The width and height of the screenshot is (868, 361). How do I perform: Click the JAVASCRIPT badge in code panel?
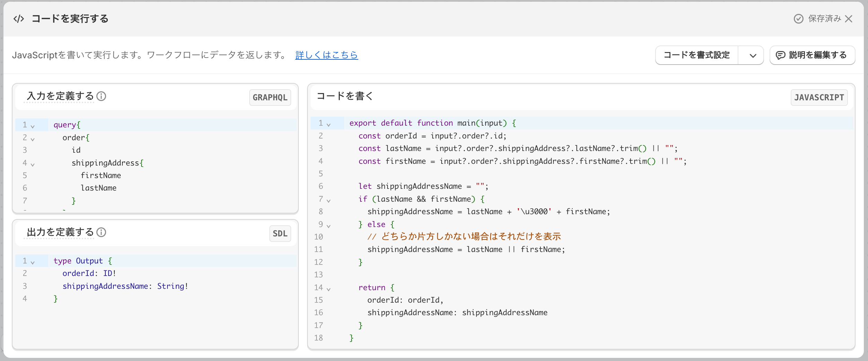click(819, 98)
